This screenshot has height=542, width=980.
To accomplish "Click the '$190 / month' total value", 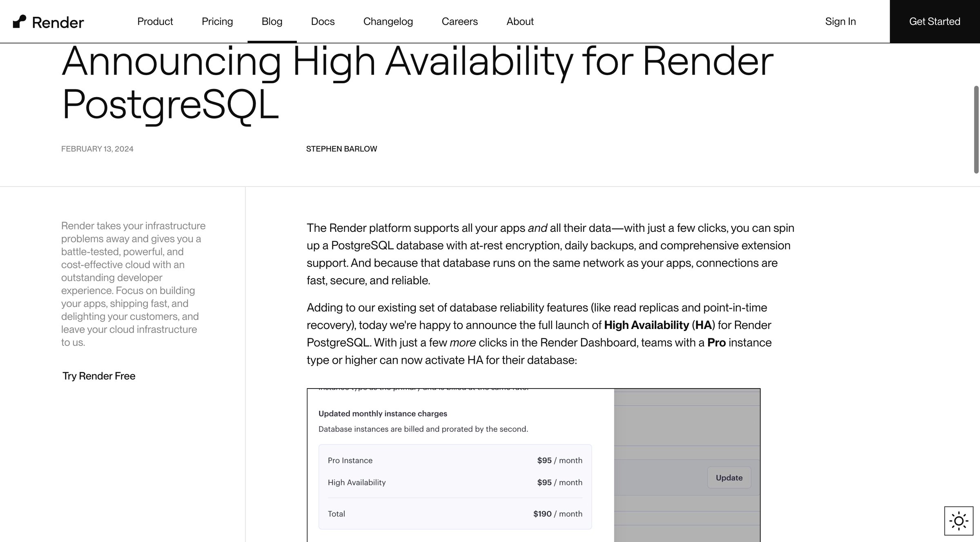I will pos(558,514).
